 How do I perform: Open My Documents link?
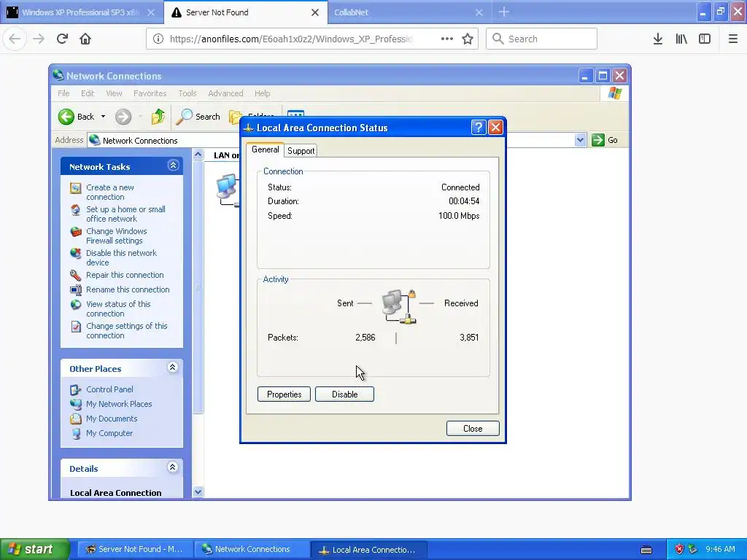pos(112,419)
